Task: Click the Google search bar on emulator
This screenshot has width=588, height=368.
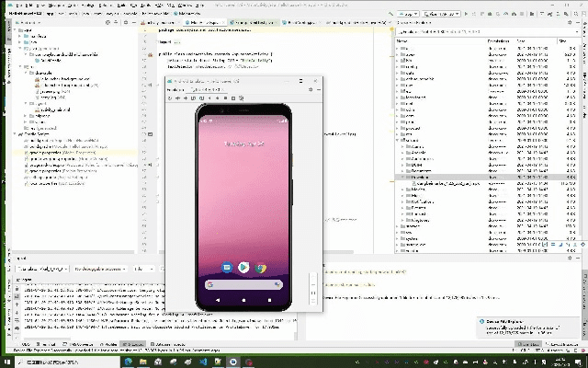Action: [x=241, y=286]
